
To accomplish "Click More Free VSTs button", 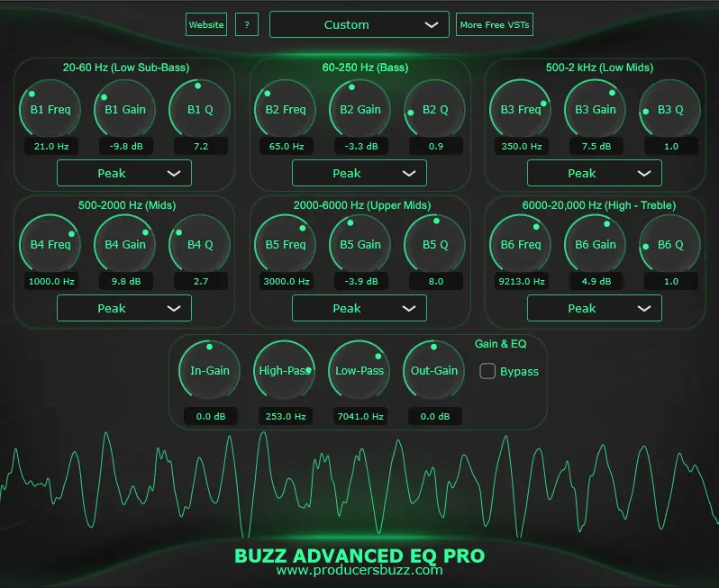I will point(495,24).
